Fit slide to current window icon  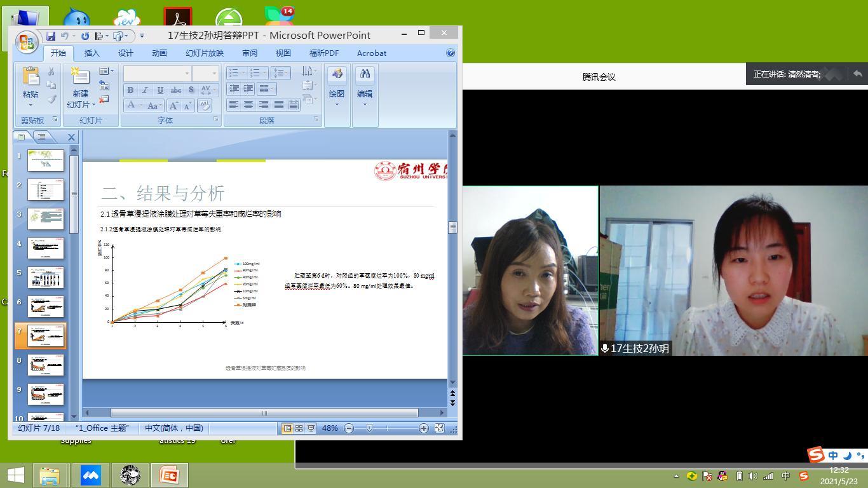[x=439, y=428]
